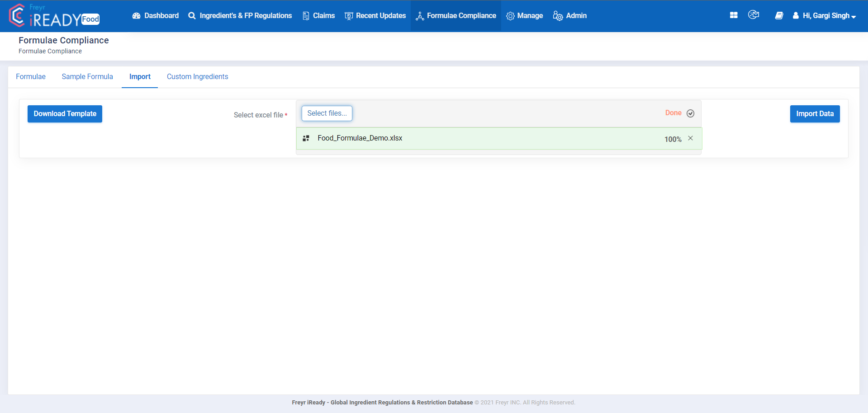Open the apps grid icon near the profile
This screenshot has width=868, height=413.
(x=733, y=15)
